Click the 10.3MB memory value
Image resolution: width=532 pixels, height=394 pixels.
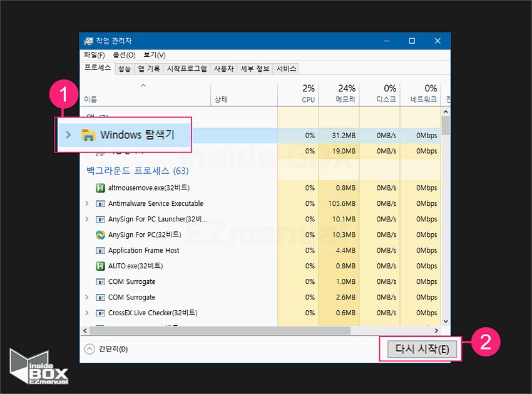coord(344,235)
